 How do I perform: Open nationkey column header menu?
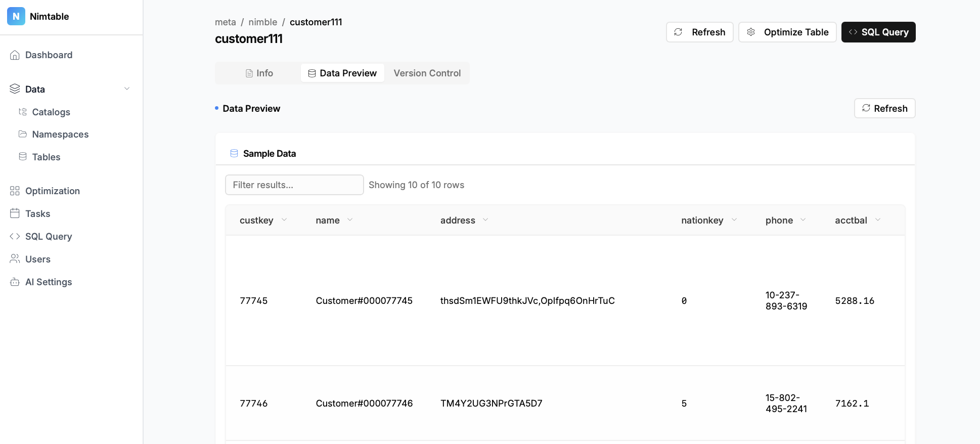[x=734, y=220]
